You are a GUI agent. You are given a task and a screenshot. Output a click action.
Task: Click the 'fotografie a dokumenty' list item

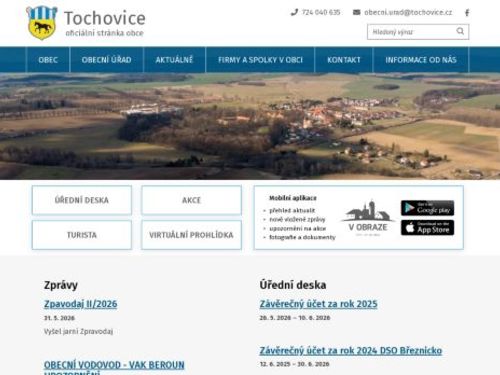302,237
